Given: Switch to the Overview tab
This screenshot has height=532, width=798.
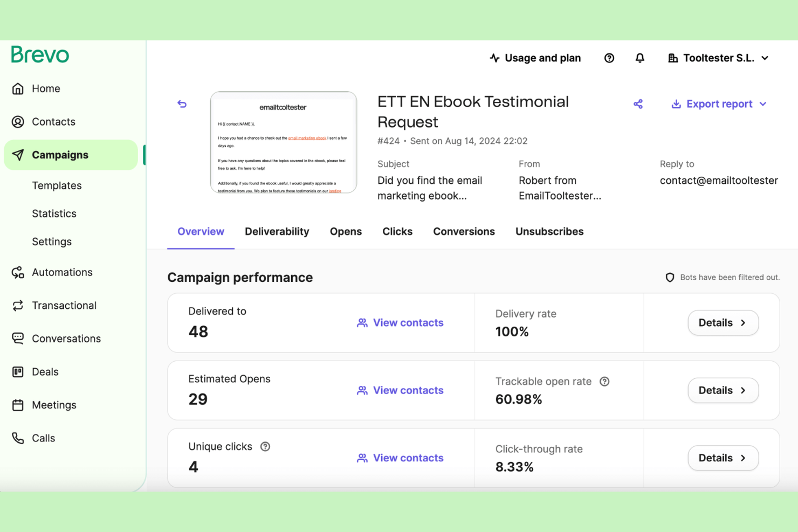Looking at the screenshot, I should [x=201, y=232].
